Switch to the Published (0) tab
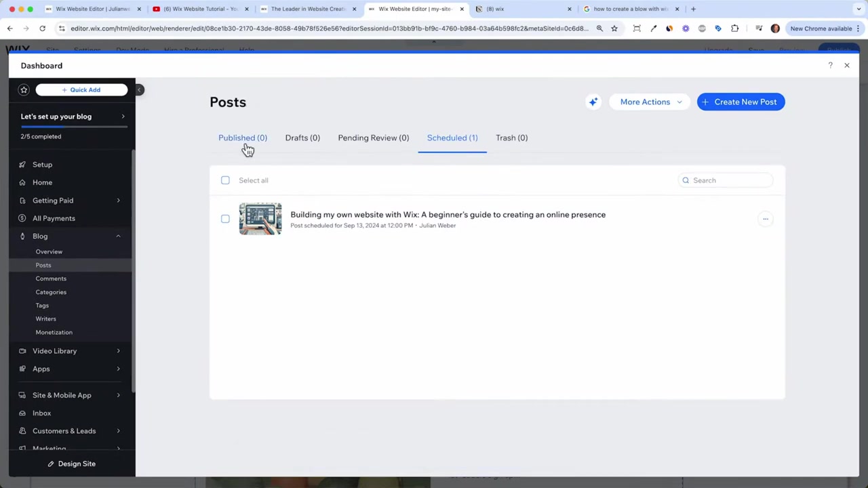The height and width of the screenshot is (488, 868). [243, 138]
